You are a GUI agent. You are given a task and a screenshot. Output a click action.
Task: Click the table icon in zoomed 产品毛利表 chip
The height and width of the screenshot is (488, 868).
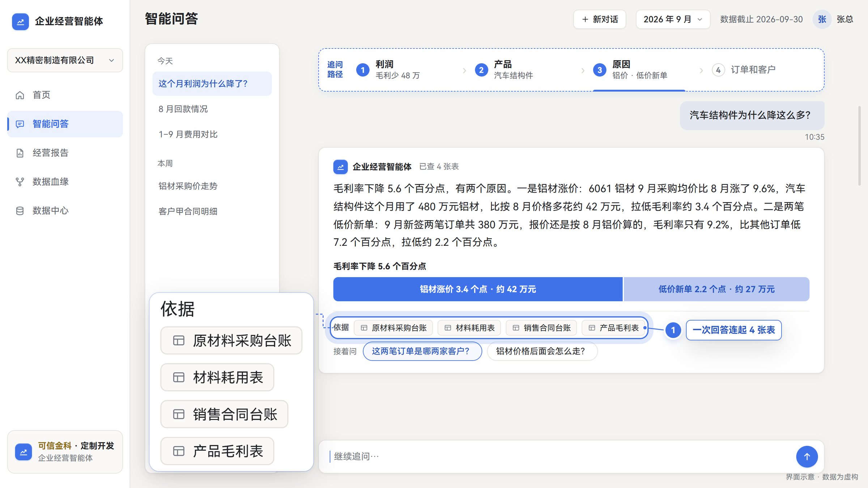tap(179, 451)
